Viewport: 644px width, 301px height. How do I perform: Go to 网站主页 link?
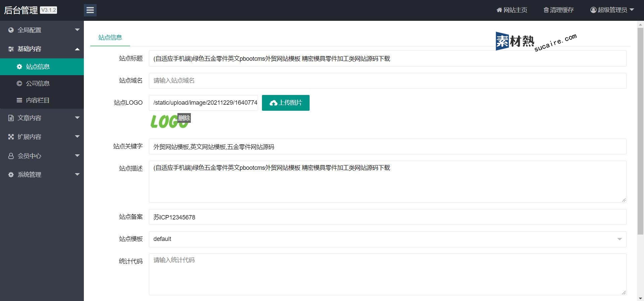[512, 10]
